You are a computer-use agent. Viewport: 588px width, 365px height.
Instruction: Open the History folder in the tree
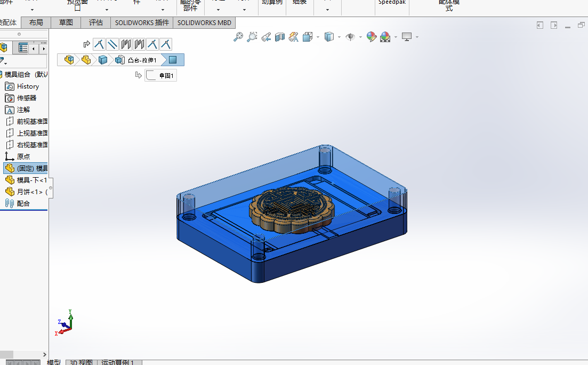(x=22, y=86)
